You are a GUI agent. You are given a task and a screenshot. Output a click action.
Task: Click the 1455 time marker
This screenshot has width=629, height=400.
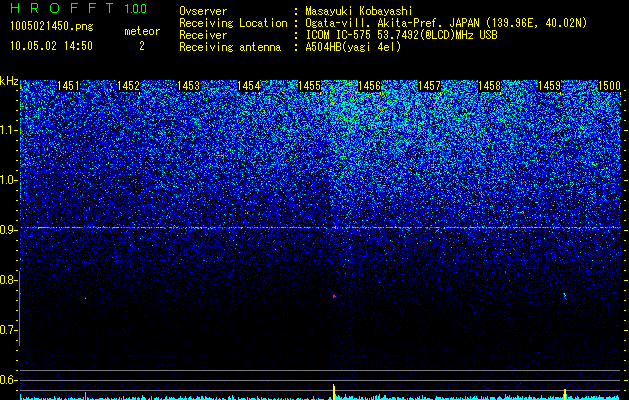pyautogui.click(x=309, y=86)
